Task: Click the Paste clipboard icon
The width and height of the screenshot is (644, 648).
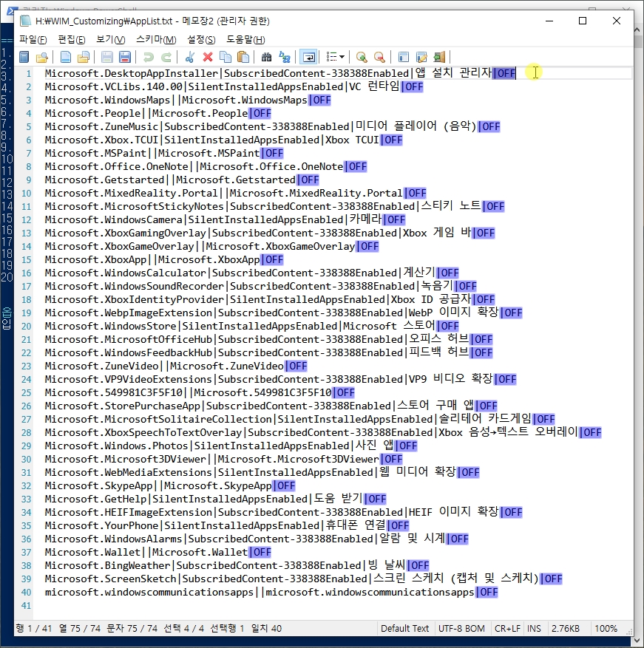Action: 243,57
